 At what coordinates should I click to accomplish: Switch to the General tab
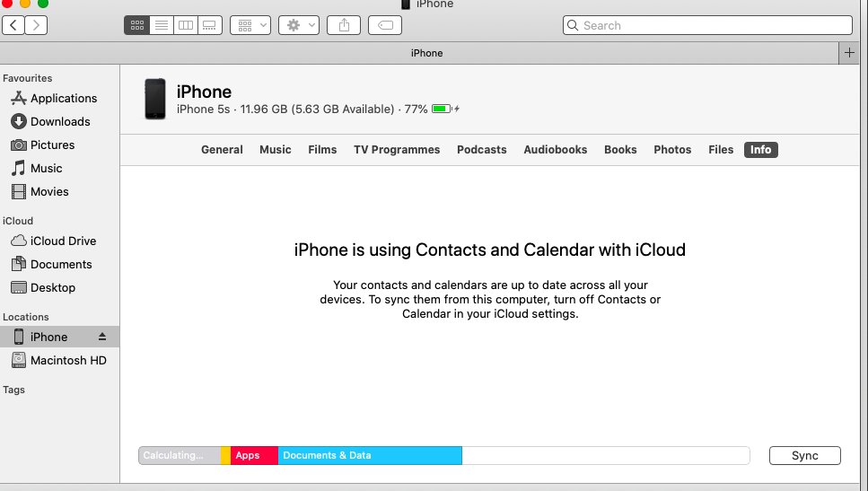(x=222, y=150)
